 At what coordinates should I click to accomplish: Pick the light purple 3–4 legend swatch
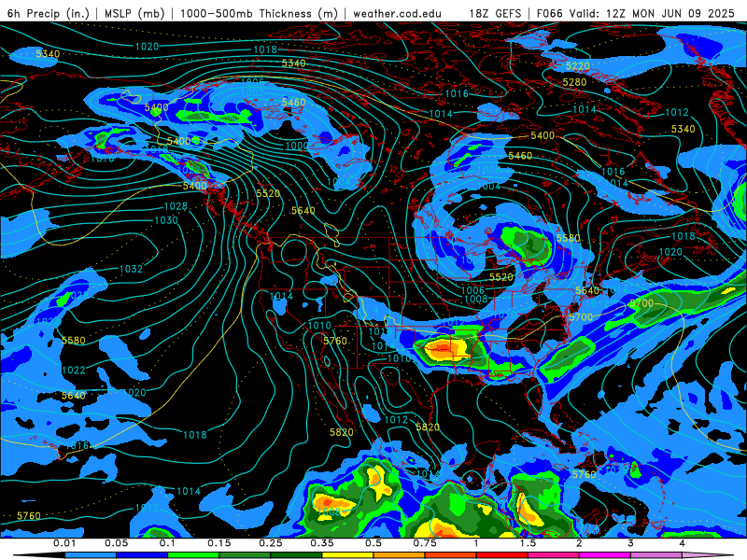[656, 555]
